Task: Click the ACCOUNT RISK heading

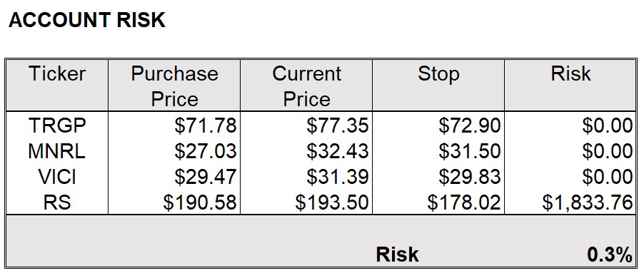Action: (86, 20)
